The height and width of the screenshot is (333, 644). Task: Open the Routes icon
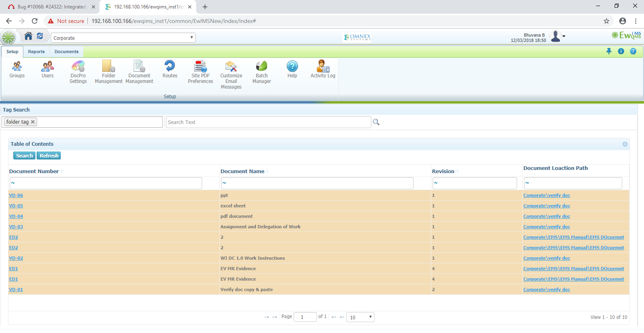click(170, 69)
